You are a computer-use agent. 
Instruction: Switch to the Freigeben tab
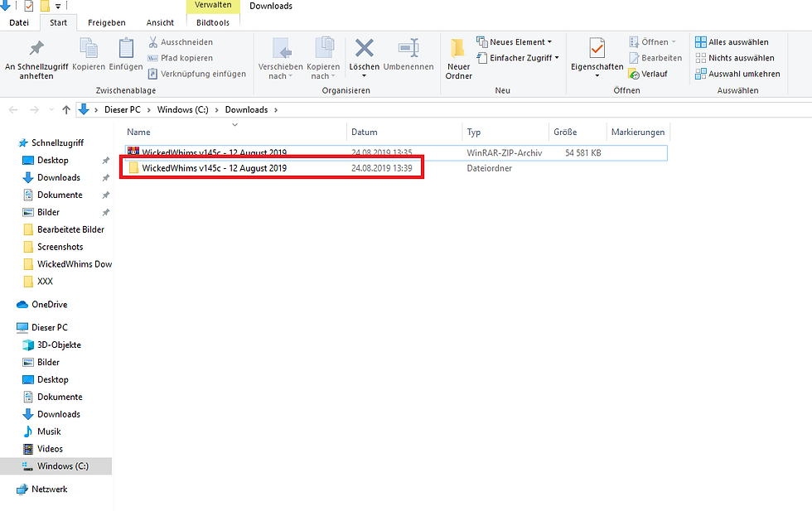107,23
